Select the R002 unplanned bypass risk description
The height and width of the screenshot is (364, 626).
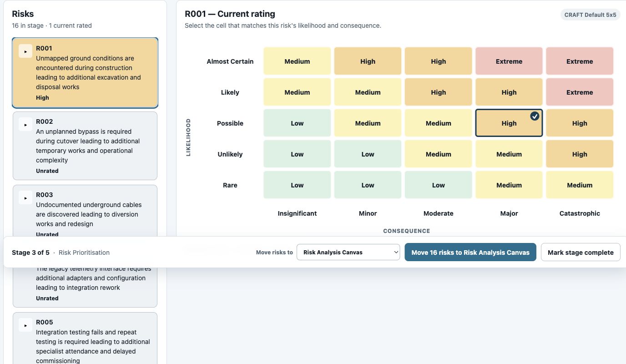click(x=88, y=146)
